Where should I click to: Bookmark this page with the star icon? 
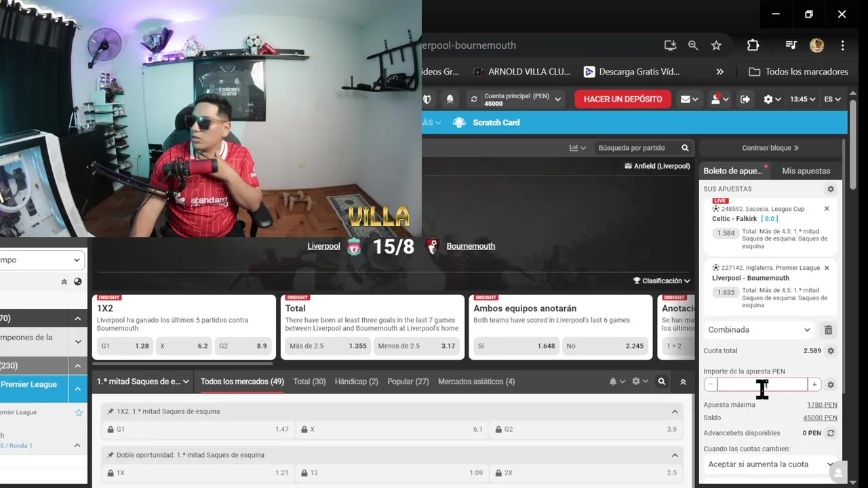(x=716, y=45)
